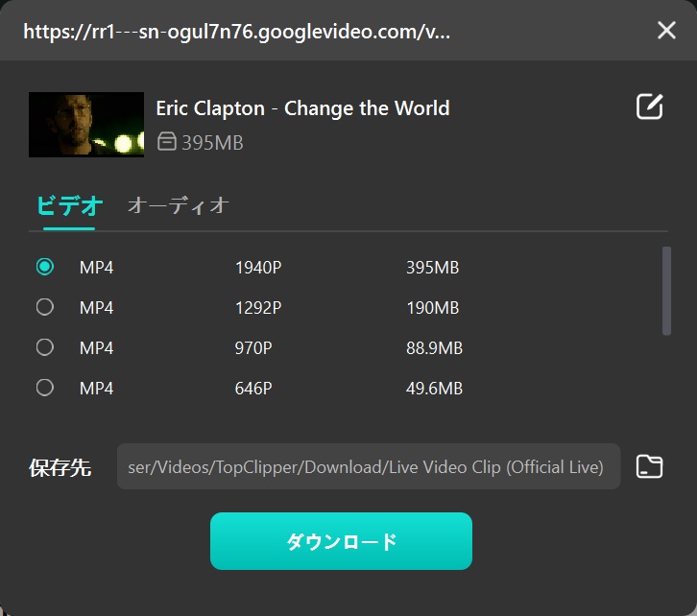Pick the 970P MP4 radio button
This screenshot has width=697, height=616.
[x=44, y=347]
